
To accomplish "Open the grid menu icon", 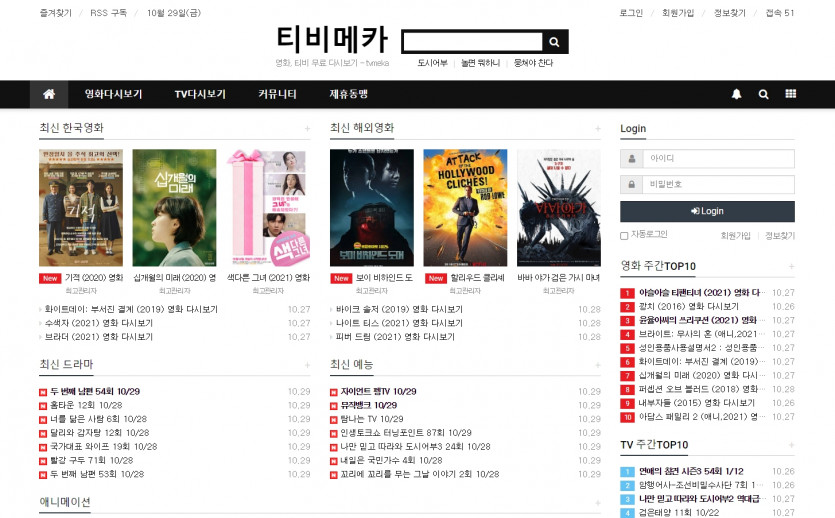I will [791, 94].
